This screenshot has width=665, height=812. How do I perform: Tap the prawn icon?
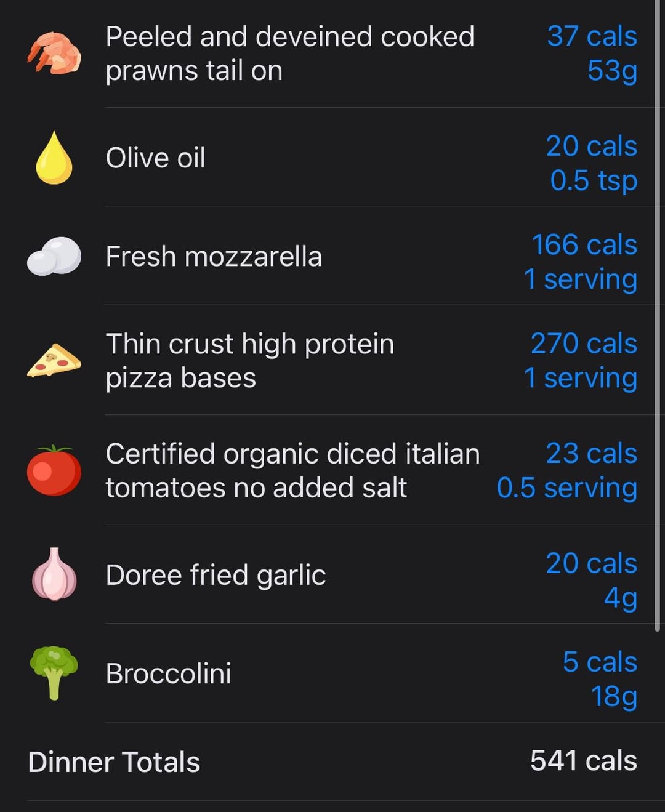54,53
